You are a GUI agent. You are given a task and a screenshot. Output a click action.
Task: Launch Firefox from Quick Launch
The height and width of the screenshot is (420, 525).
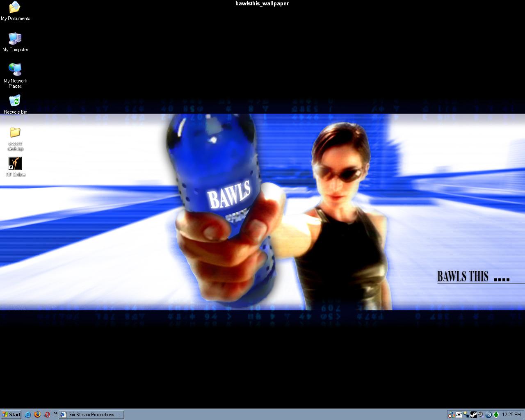[37, 415]
